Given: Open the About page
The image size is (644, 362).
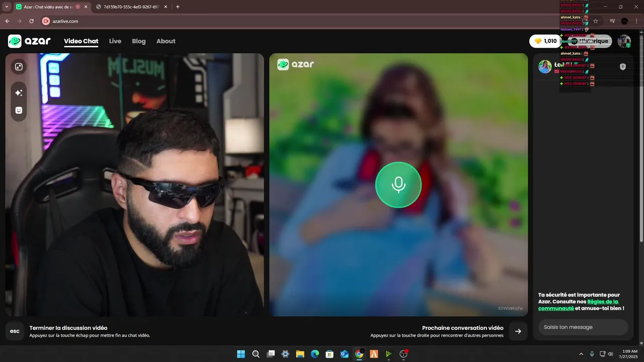Looking at the screenshot, I should (166, 41).
